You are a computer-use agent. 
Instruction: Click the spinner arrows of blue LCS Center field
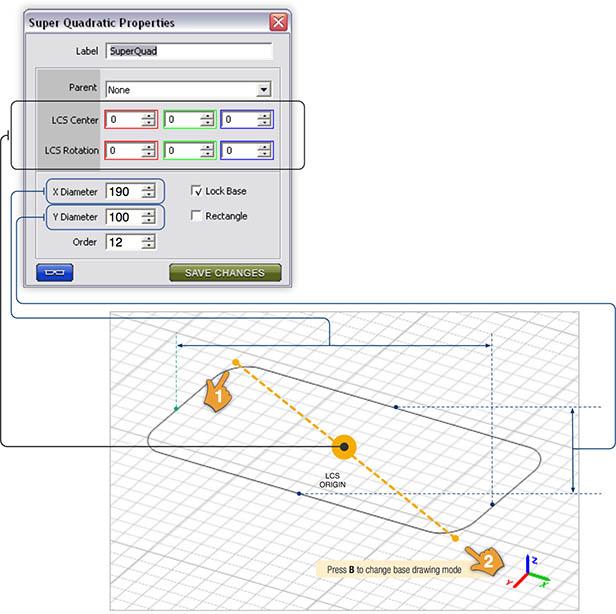click(x=264, y=119)
